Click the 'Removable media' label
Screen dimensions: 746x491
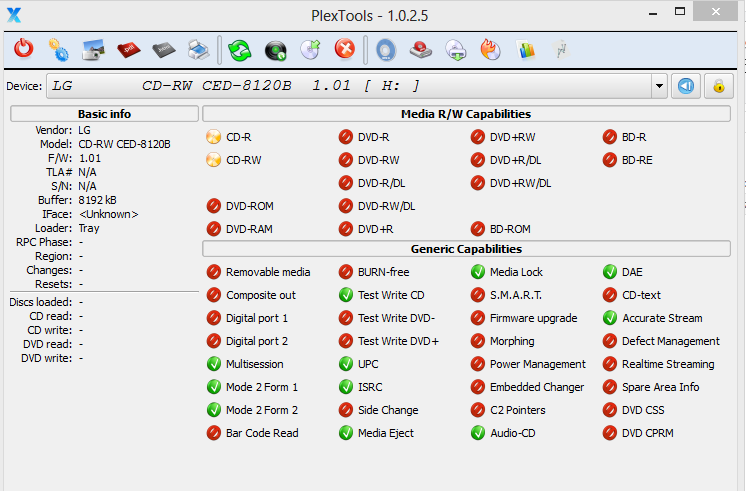pyautogui.click(x=268, y=272)
